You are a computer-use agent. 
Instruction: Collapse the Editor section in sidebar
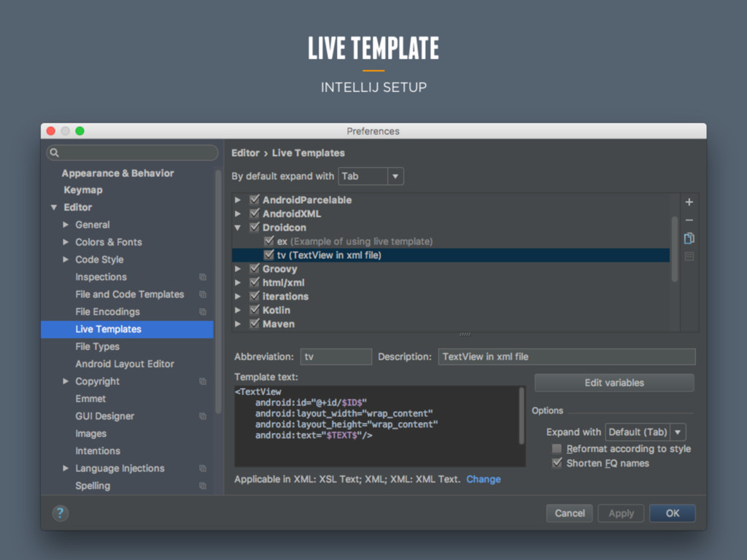54,208
